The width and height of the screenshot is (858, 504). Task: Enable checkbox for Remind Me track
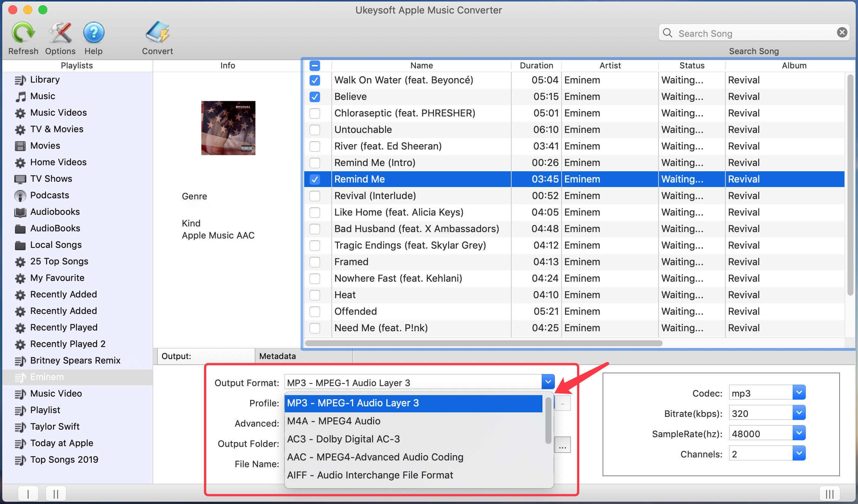coord(315,179)
